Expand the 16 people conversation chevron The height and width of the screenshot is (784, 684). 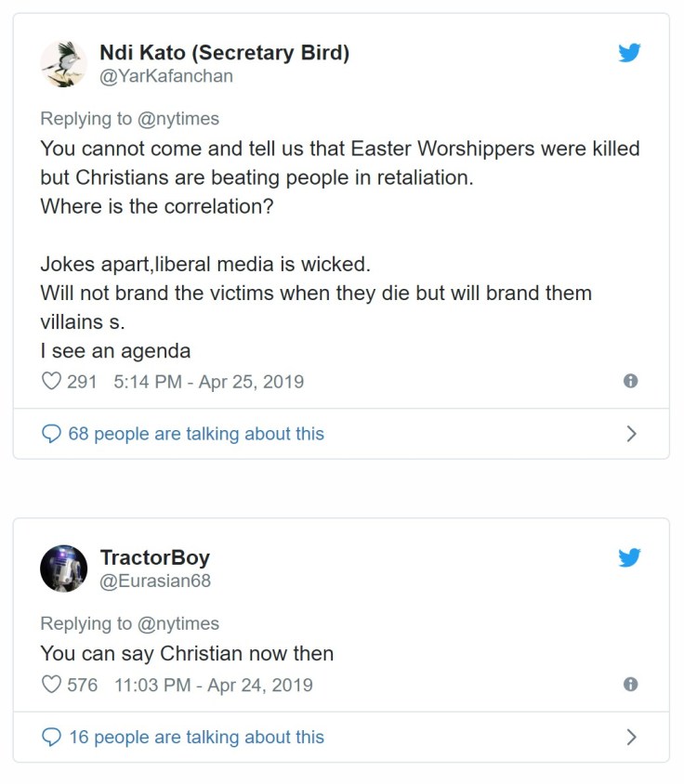[631, 738]
